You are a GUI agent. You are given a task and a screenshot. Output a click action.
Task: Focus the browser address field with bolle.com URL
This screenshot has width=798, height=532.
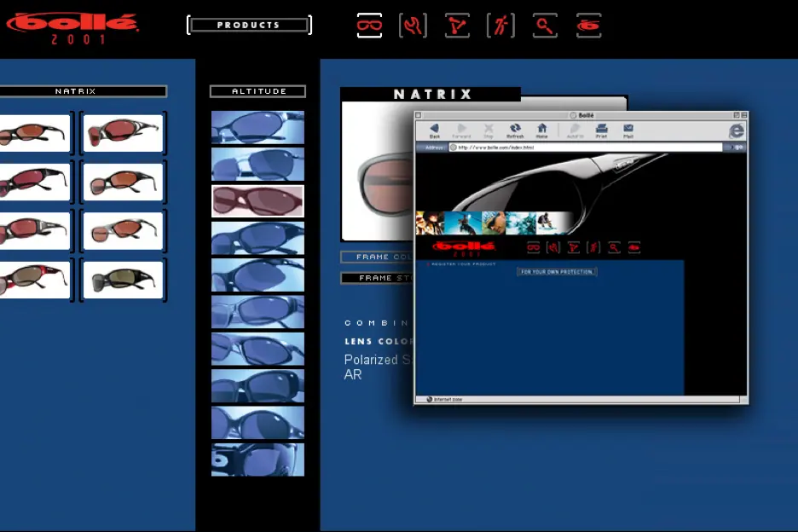tap(585, 147)
